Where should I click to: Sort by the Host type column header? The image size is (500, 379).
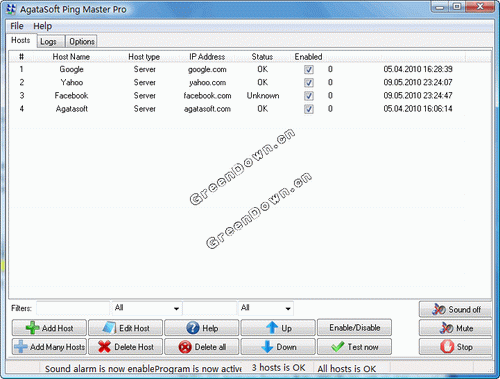(x=144, y=57)
